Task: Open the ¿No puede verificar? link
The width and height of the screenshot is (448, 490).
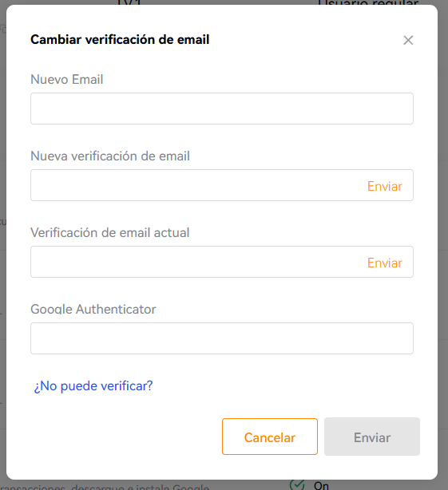Action: coord(93,386)
